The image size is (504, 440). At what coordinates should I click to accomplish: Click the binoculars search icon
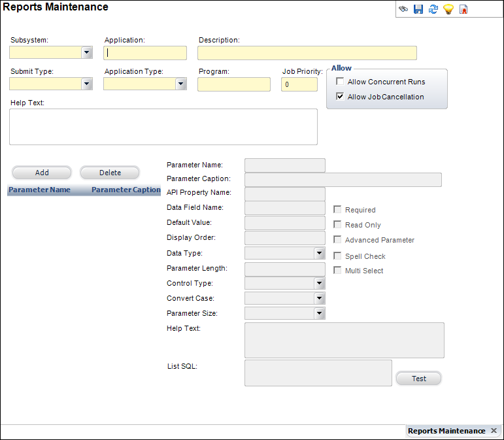pos(403,9)
